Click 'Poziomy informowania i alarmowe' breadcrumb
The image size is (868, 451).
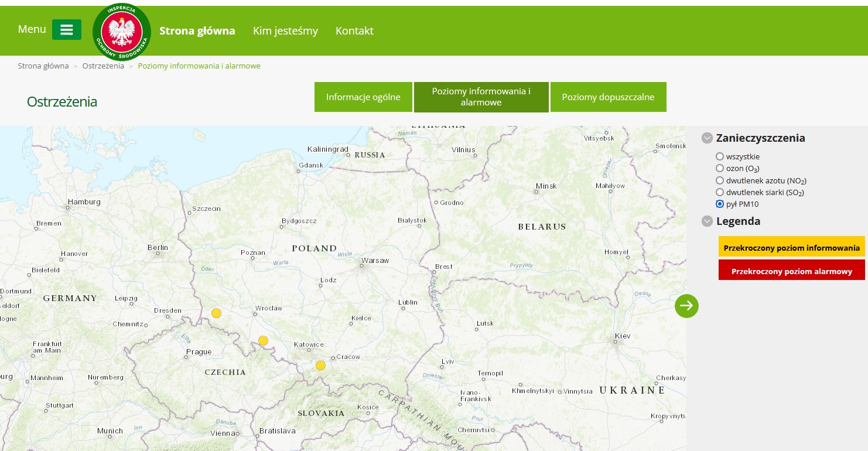coord(199,66)
